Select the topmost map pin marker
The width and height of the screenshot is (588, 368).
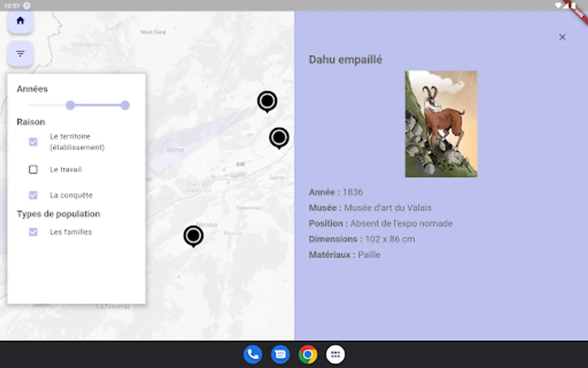pos(267,101)
